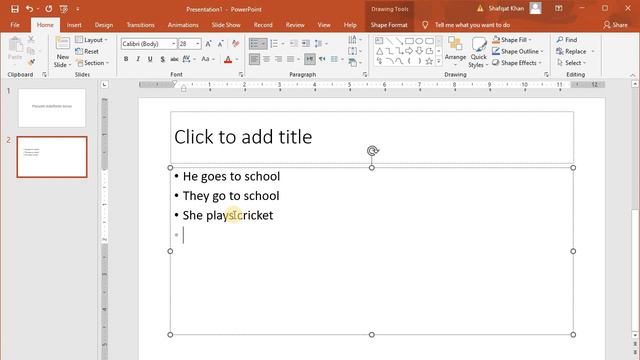Toggle left-to-right text direction button
This screenshot has width=640, height=360.
[x=310, y=59]
